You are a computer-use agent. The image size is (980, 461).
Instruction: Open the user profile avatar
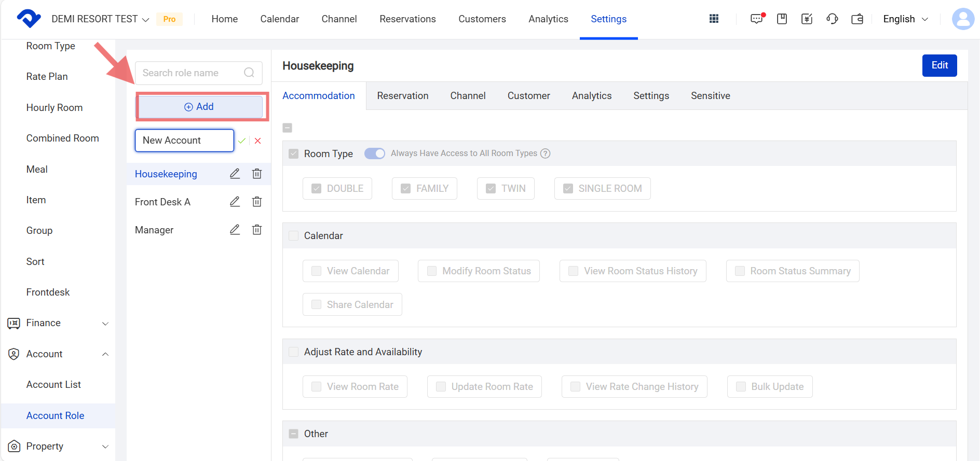pyautogui.click(x=963, y=19)
